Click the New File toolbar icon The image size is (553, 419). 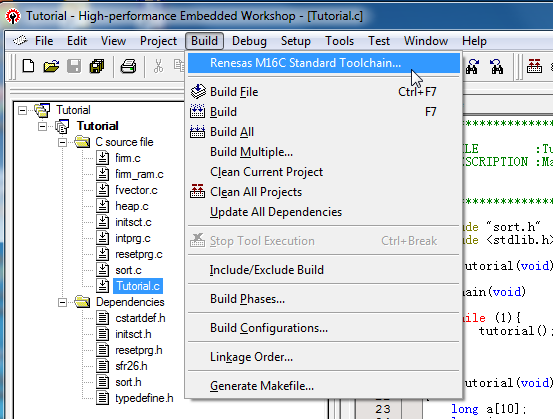pos(28,66)
